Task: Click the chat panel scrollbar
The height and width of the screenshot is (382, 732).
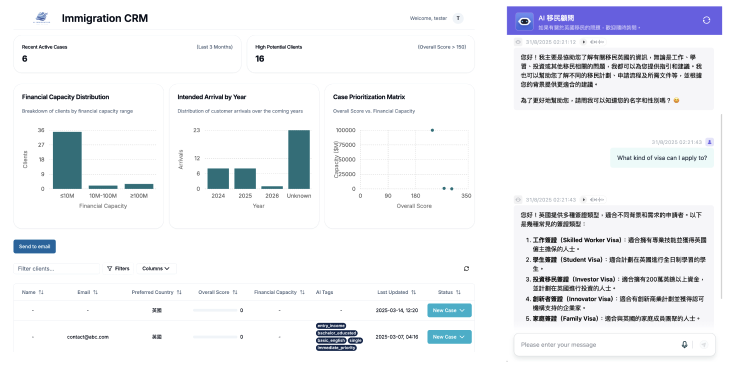Action: (x=721, y=205)
